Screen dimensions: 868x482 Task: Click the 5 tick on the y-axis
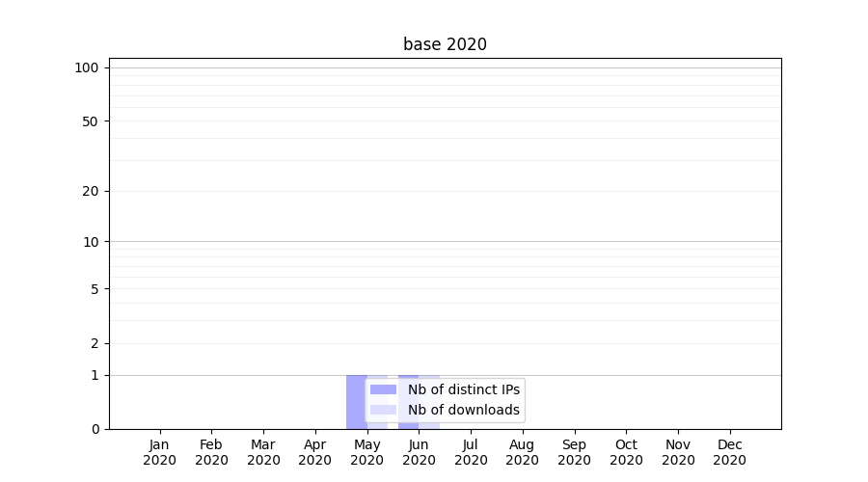(x=94, y=289)
